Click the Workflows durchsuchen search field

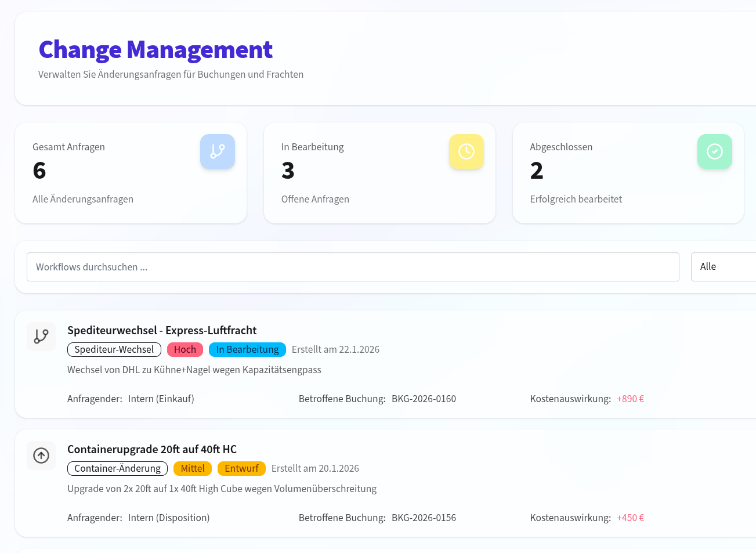point(353,266)
